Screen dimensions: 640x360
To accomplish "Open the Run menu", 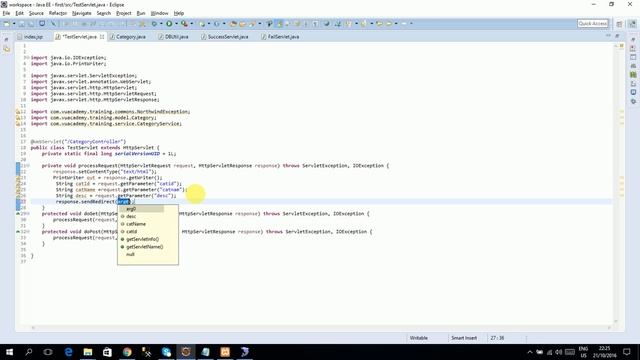I will coord(141,13).
